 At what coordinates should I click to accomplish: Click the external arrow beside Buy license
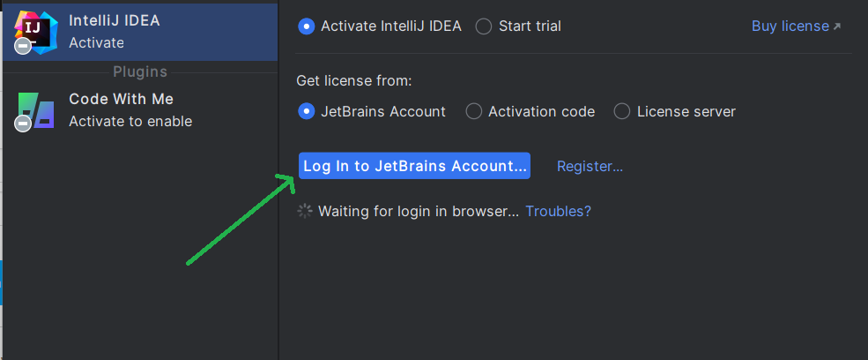click(x=836, y=26)
